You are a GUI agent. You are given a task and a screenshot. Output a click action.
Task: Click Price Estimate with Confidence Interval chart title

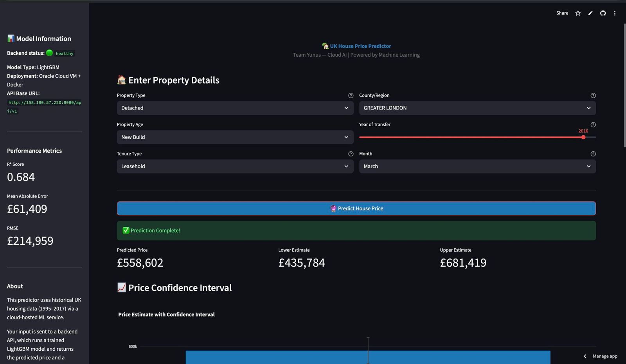click(166, 314)
